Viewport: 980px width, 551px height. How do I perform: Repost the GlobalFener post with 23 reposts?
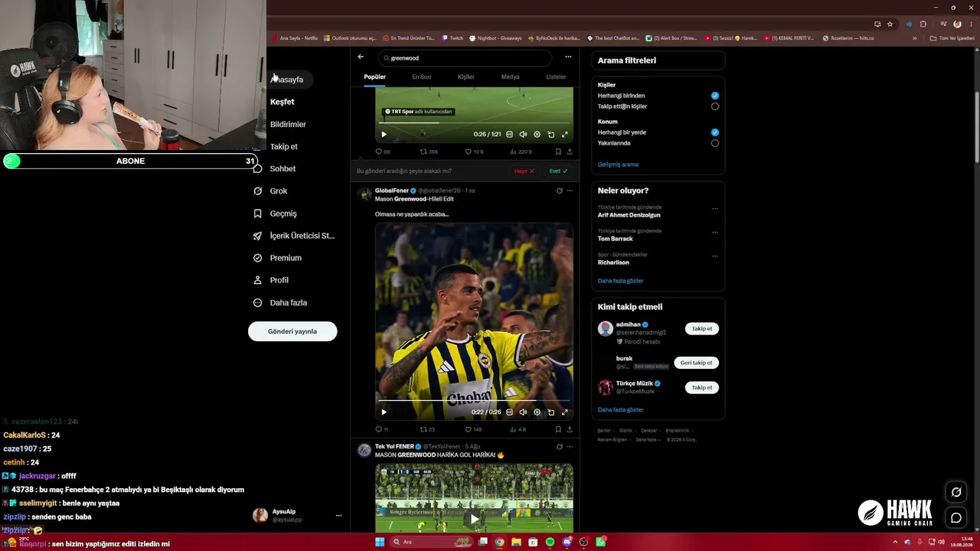427,429
